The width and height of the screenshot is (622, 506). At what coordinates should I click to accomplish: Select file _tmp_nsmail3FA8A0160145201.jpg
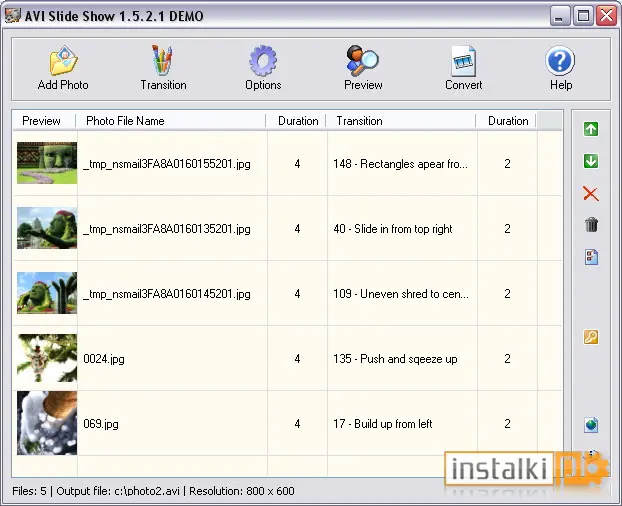(167, 294)
